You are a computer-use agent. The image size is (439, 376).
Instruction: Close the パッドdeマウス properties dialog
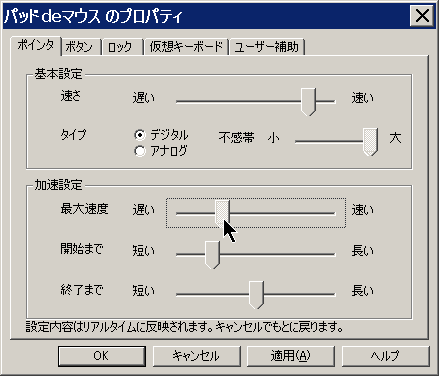(422, 16)
